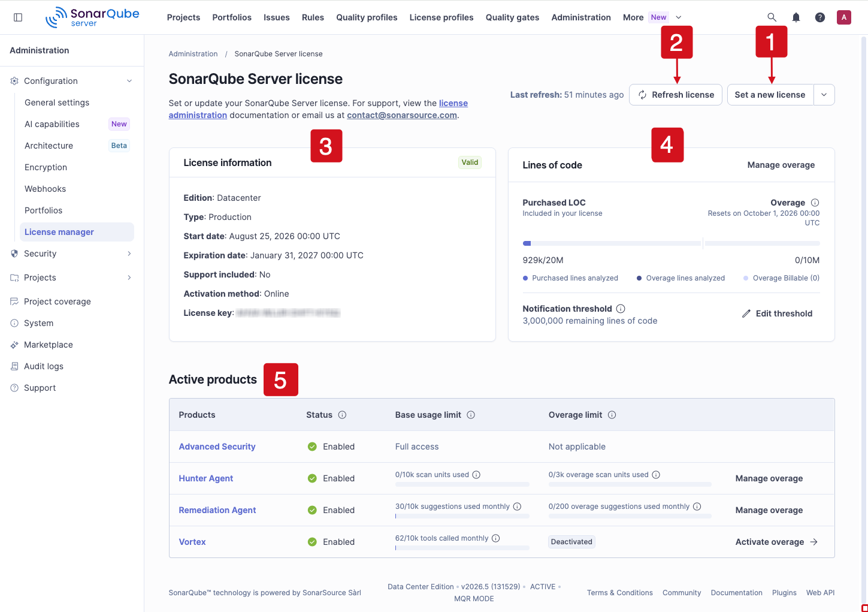Open the More menu dropdown

tap(653, 17)
